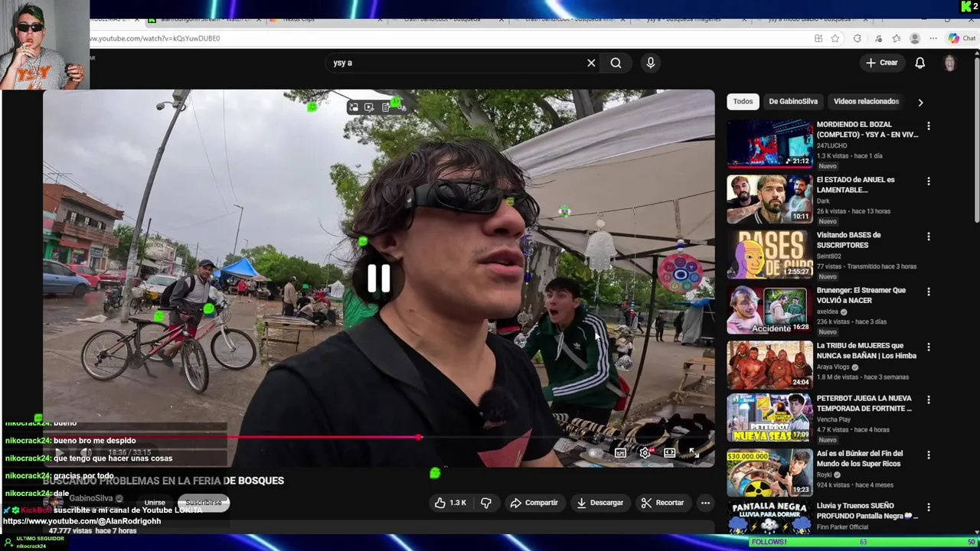Open La TRIBU de MUJERES thumbnail

click(769, 364)
